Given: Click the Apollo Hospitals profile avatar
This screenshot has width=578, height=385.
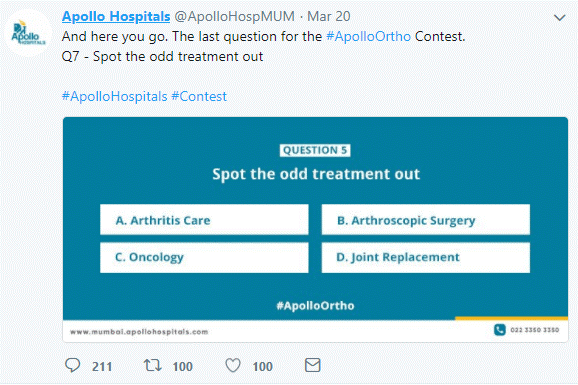Looking at the screenshot, I should coord(28,33).
